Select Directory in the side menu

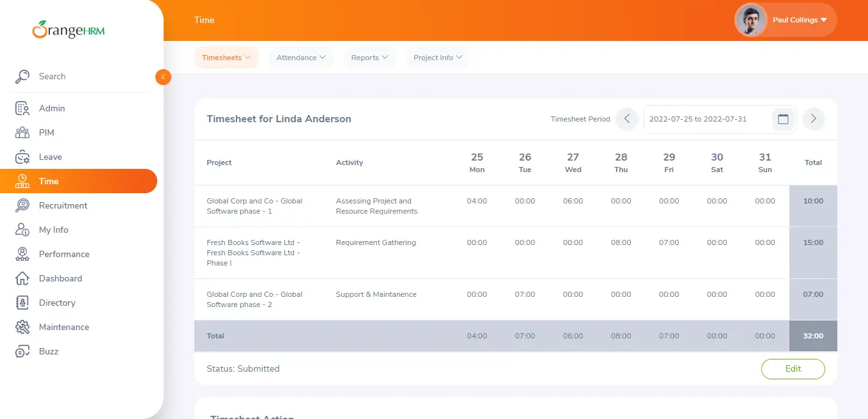tap(57, 303)
